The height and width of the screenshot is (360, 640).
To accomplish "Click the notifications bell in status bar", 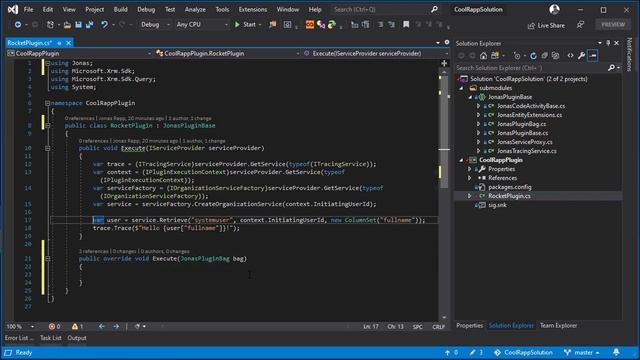I will point(616,352).
